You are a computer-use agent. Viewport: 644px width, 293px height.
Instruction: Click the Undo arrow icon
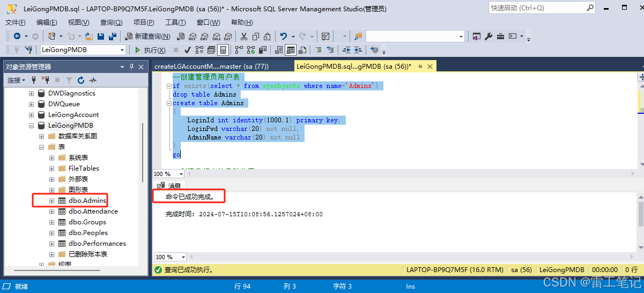point(284,36)
